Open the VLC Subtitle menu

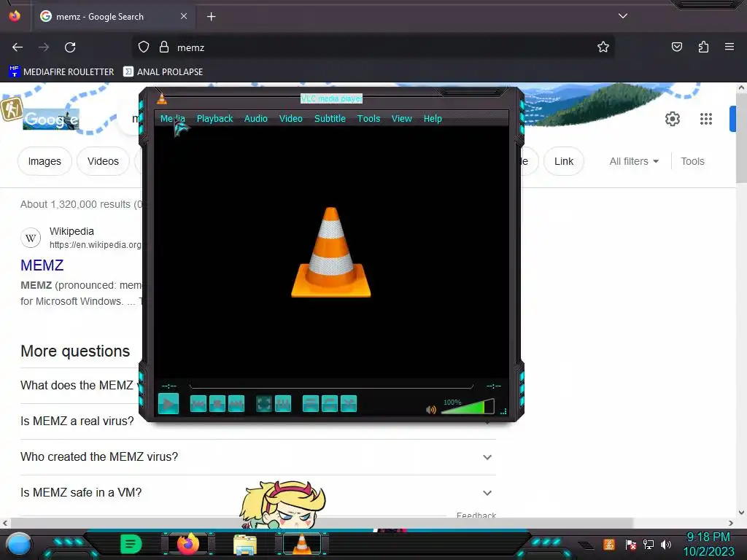pos(330,119)
